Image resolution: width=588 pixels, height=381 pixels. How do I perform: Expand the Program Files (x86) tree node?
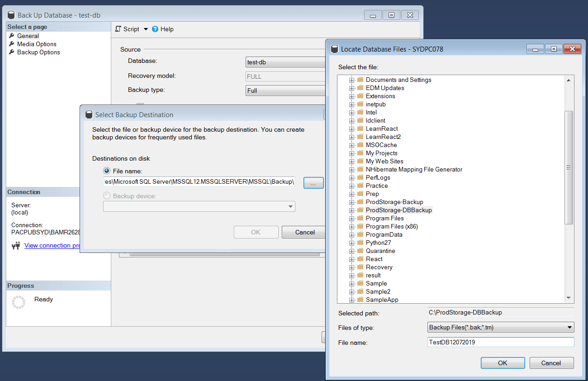click(x=351, y=226)
